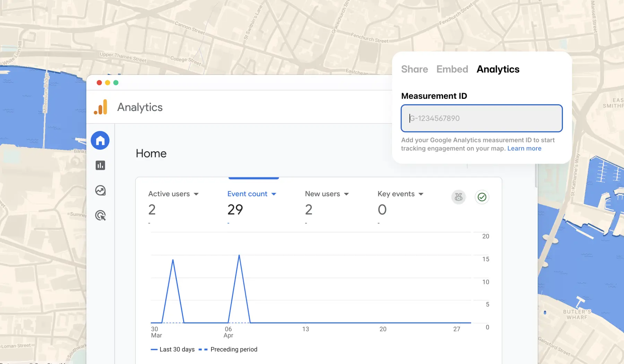Click the green checkmark status icon
This screenshot has width=624, height=364.
482,197
